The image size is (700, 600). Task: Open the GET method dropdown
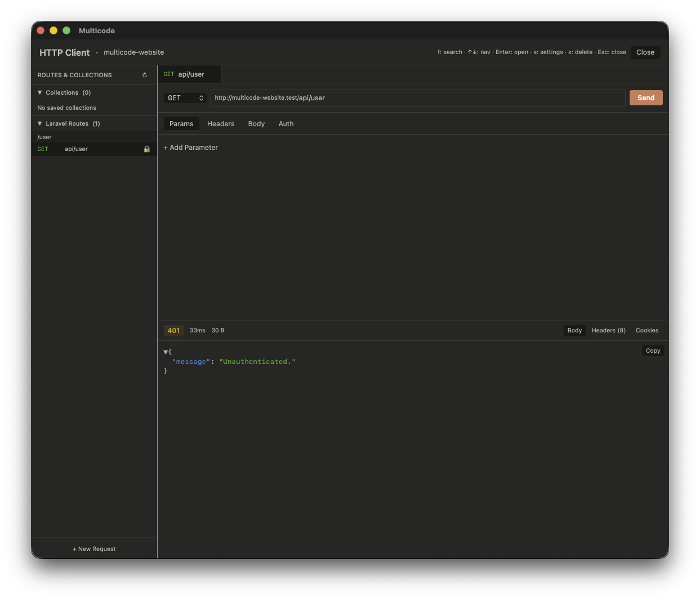click(185, 98)
